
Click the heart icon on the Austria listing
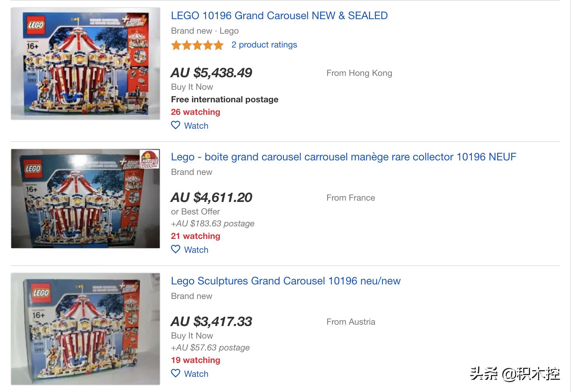[176, 374]
